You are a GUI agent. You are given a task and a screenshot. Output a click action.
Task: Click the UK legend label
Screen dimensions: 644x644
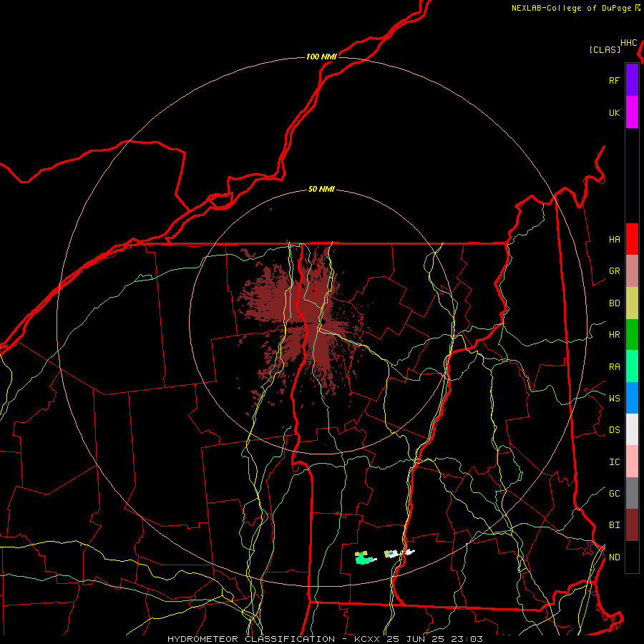tap(614, 112)
